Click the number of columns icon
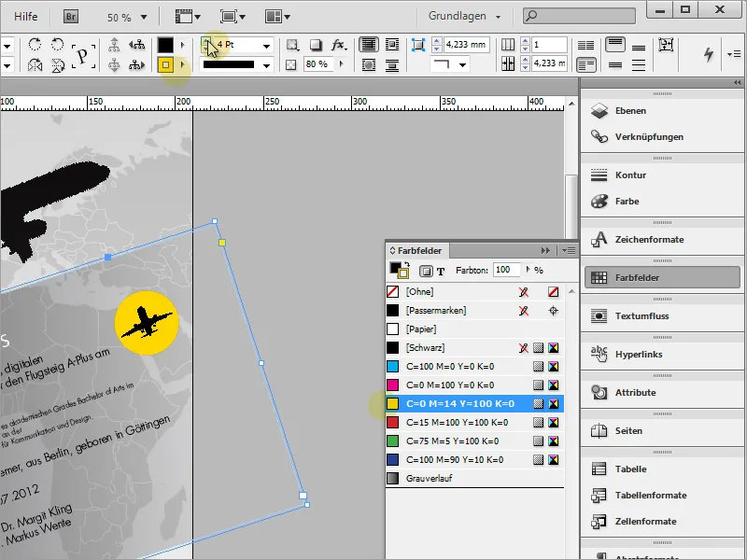The image size is (747, 560). click(508, 45)
